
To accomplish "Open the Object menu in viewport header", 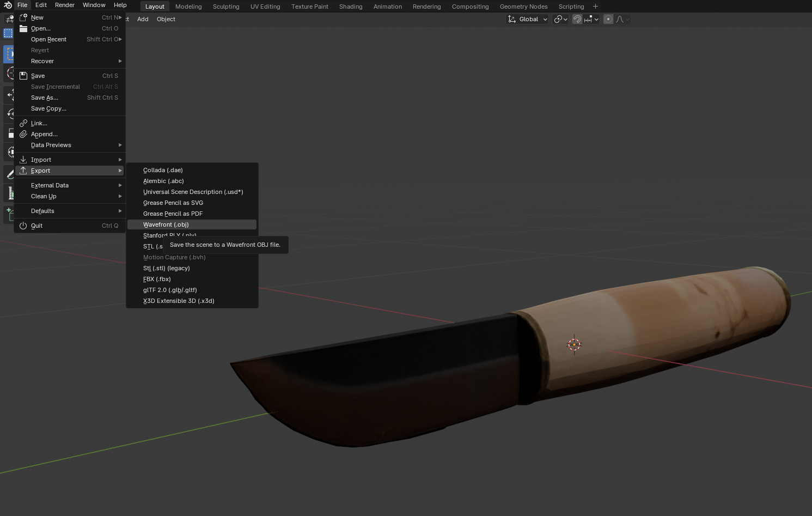I will [166, 19].
